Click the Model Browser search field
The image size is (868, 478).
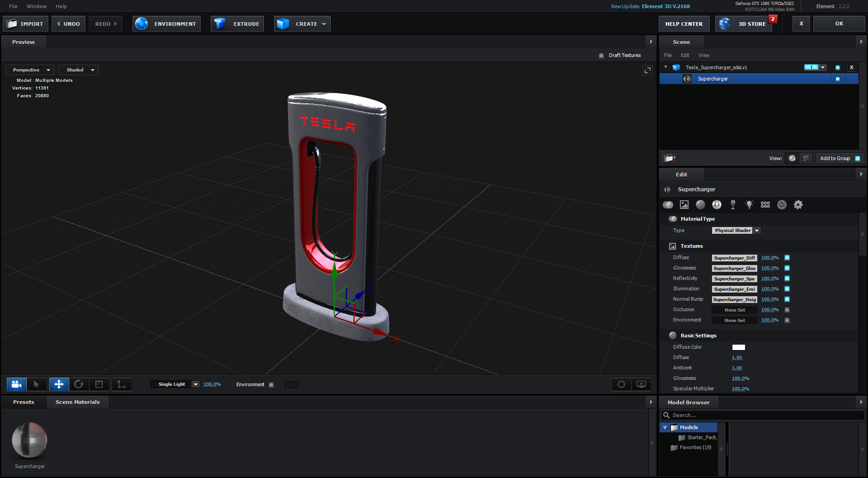pyautogui.click(x=764, y=415)
